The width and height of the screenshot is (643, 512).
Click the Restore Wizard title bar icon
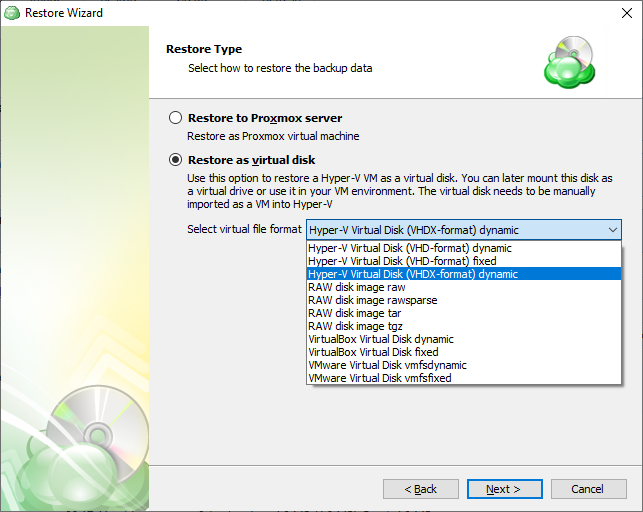point(12,13)
